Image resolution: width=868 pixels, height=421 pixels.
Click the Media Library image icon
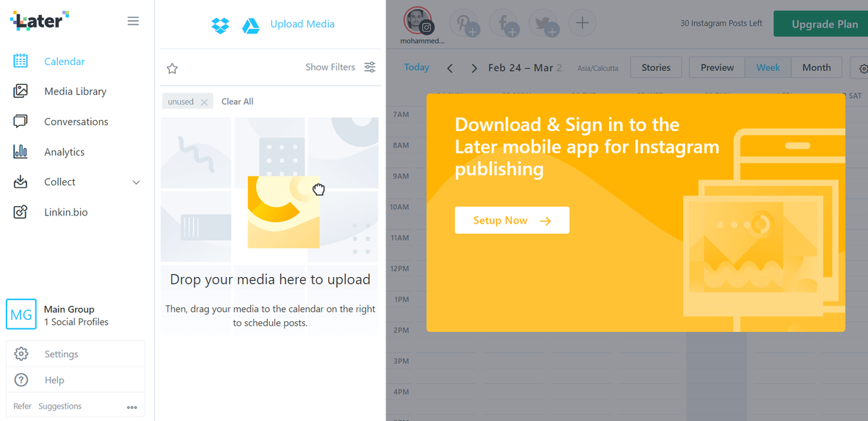tap(21, 91)
